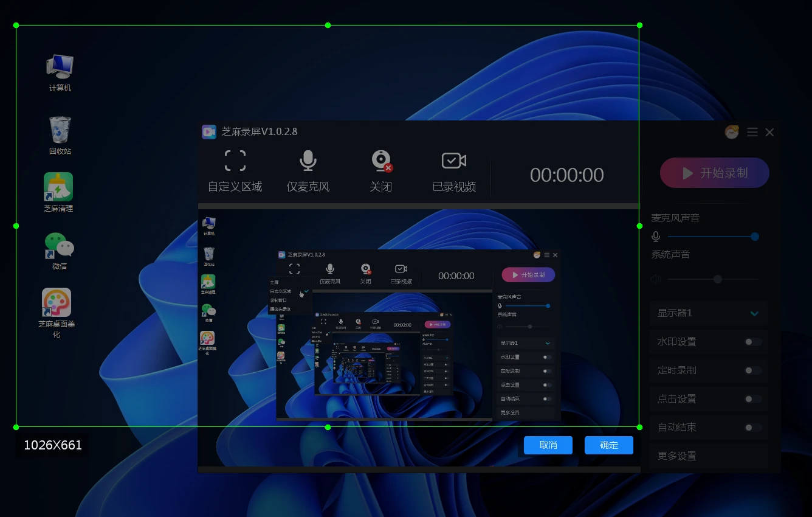
Task: Open 更多设置 more settings
Action: [709, 456]
